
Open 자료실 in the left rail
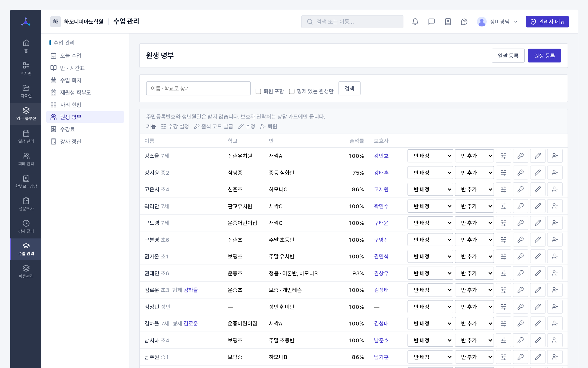point(26,91)
